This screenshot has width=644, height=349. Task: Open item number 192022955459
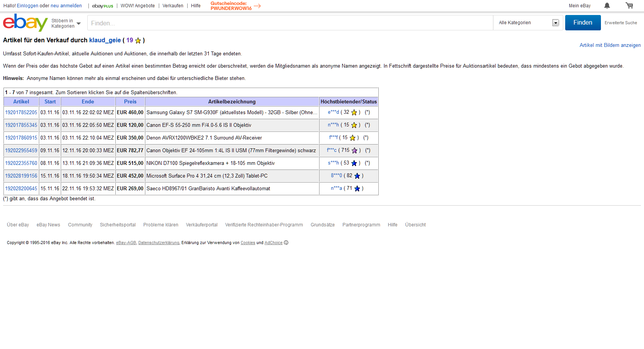pos(21,151)
